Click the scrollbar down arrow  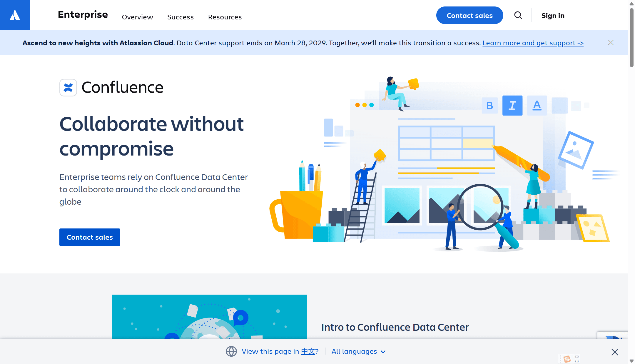click(631, 361)
